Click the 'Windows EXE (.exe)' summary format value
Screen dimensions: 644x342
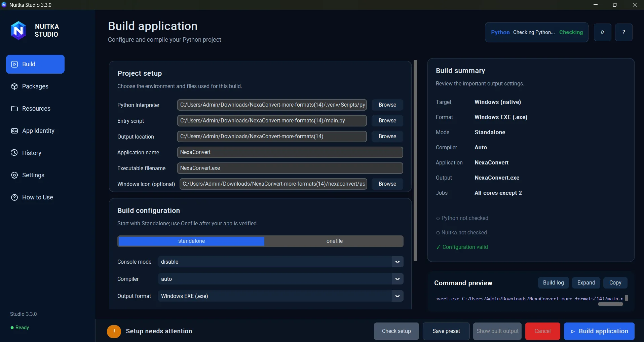[501, 117]
